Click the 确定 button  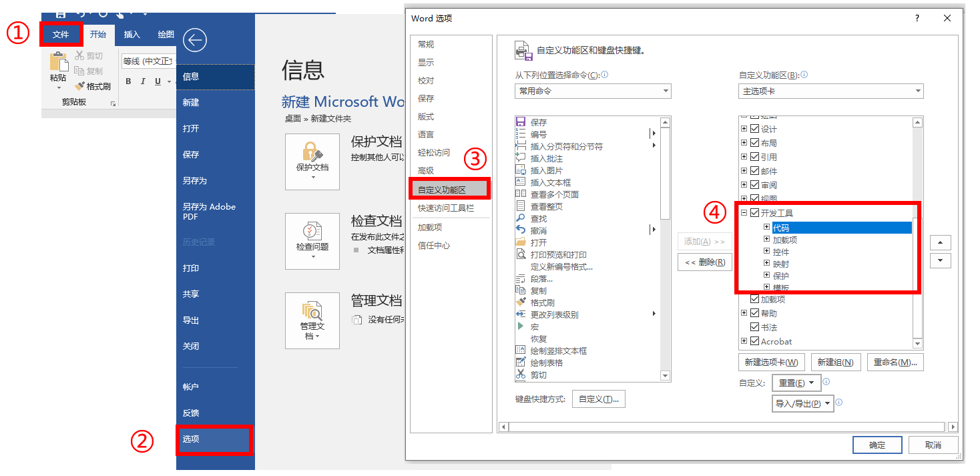(877, 445)
